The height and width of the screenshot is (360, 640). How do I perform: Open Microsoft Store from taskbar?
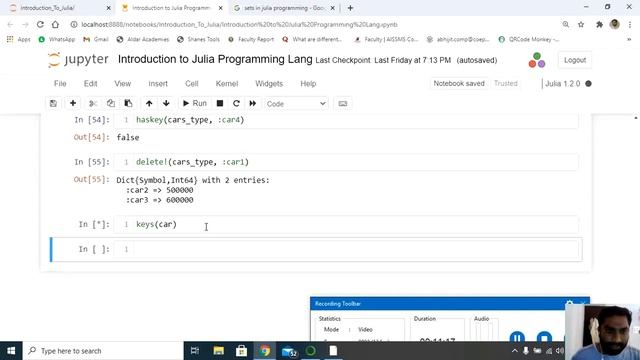pos(241,351)
